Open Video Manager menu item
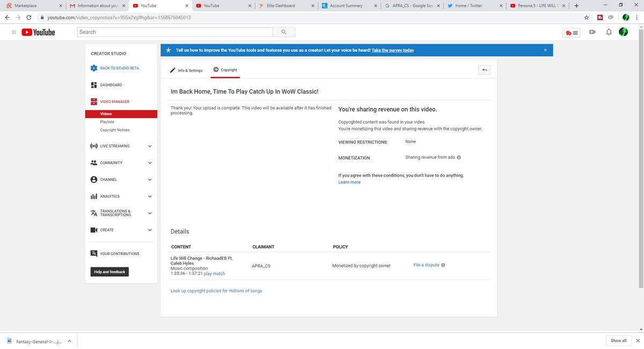The height and width of the screenshot is (349, 644). [x=110, y=101]
